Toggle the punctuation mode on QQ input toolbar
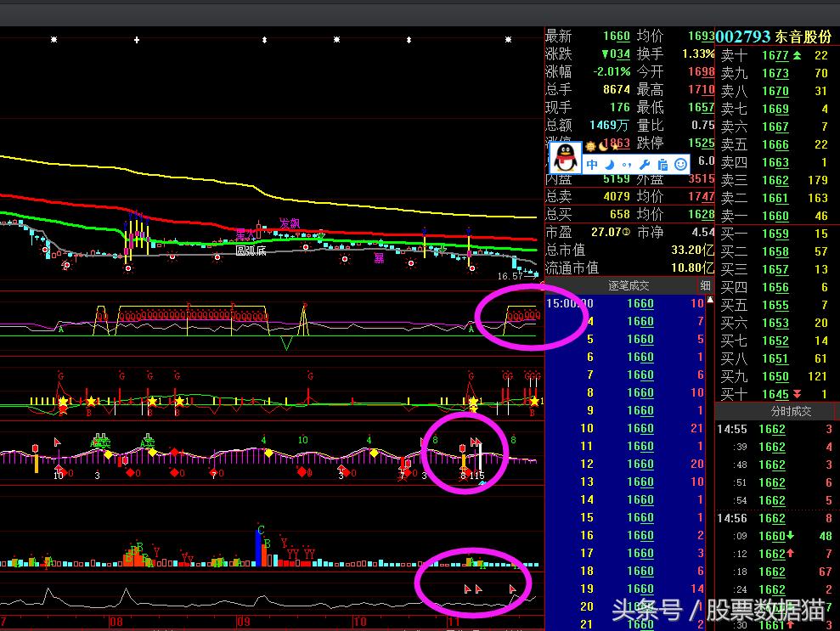The width and height of the screenshot is (840, 631). pos(627,165)
